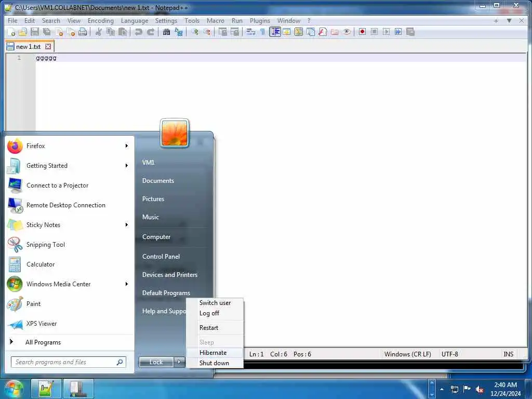Select Shut down in the power menu

tap(215, 363)
